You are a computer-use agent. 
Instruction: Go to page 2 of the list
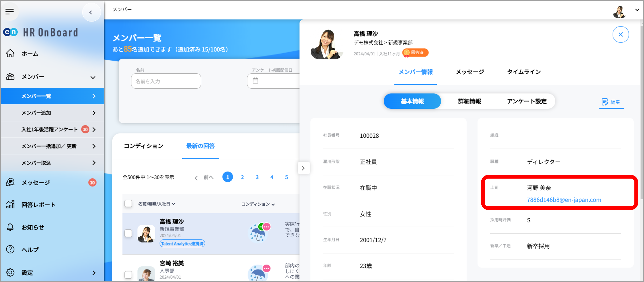click(242, 177)
